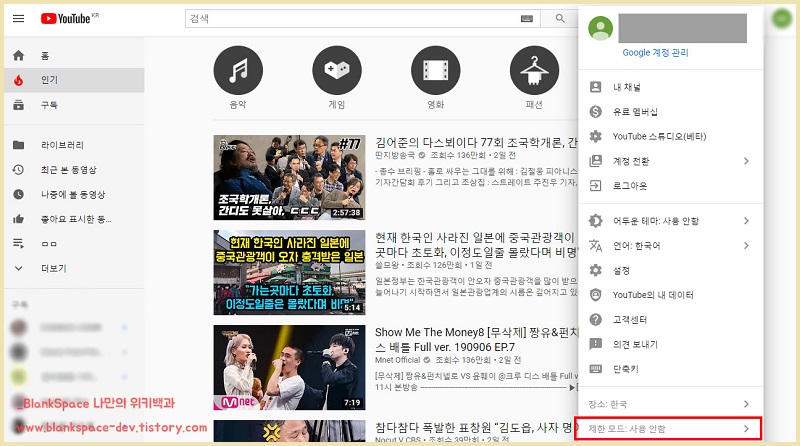Click the 음악 music category icon
This screenshot has width=800, height=446.
click(x=238, y=70)
